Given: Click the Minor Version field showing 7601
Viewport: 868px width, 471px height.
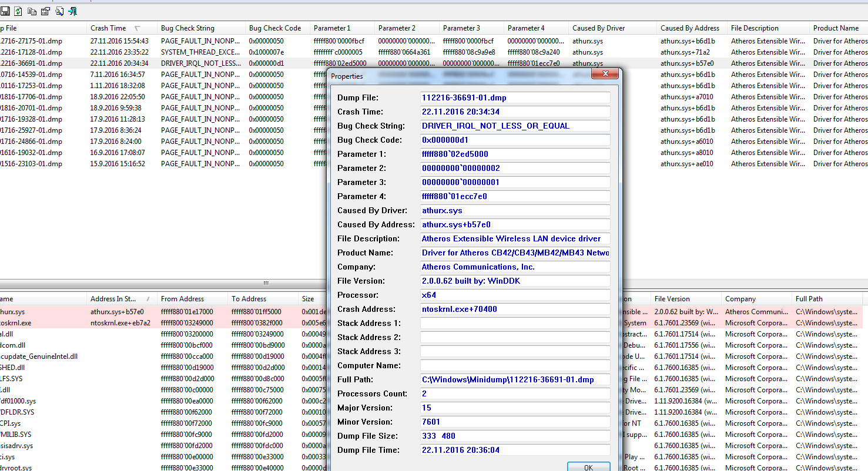Looking at the screenshot, I should click(x=515, y=422).
